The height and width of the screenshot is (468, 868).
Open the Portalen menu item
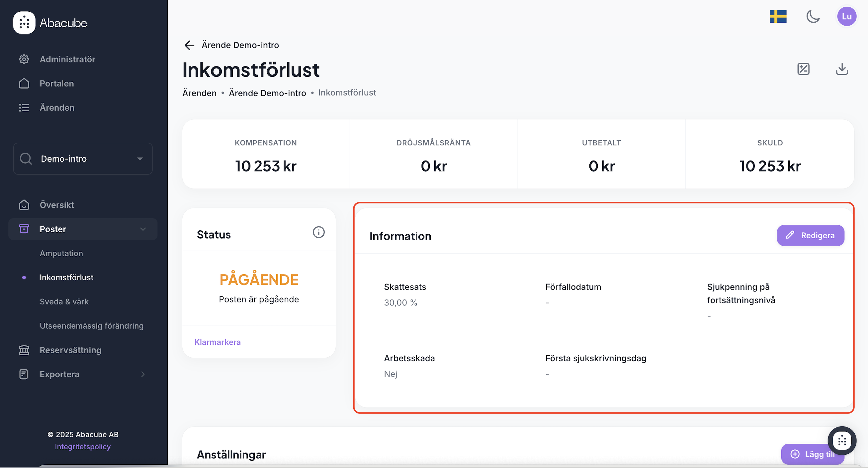coord(56,84)
